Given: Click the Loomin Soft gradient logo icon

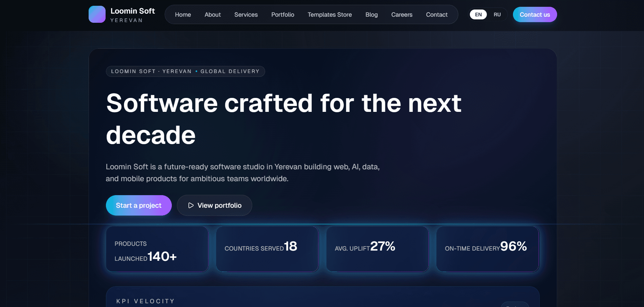Looking at the screenshot, I should (97, 14).
